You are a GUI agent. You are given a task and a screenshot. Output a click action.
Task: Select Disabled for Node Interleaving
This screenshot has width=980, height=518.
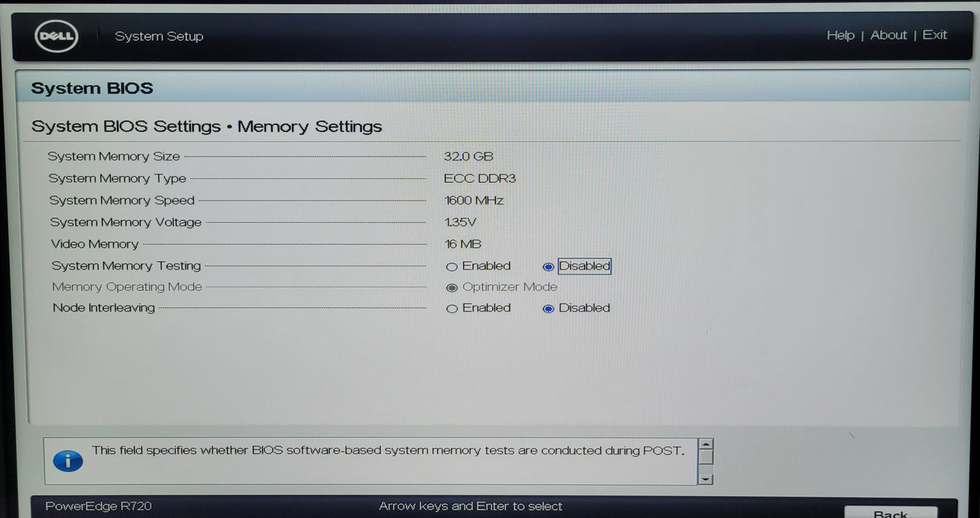pos(548,309)
